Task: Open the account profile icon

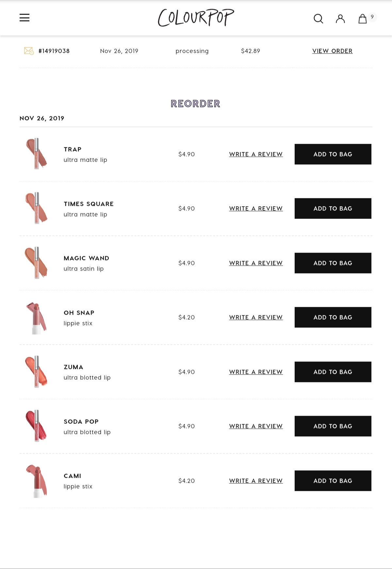Action: click(340, 19)
